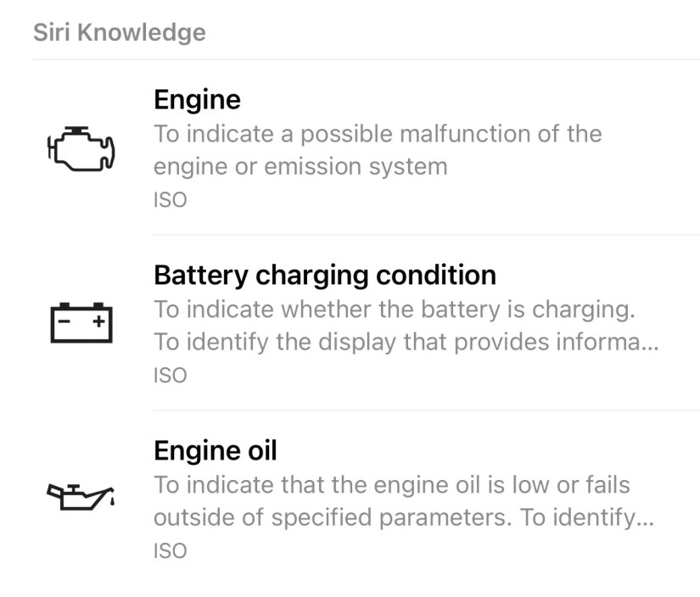The image size is (700, 597).
Task: Select the Siri Knowledge section header
Action: [119, 32]
